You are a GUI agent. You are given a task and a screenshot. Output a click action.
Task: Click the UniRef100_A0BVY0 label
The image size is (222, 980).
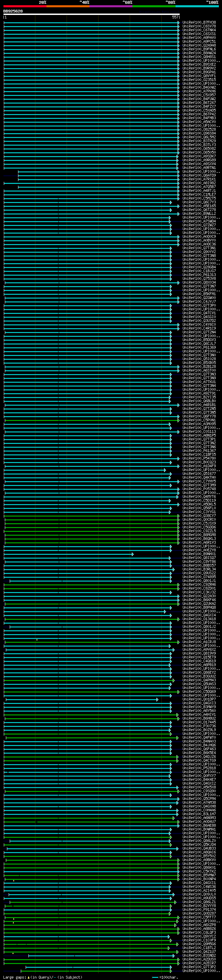coord(199,241)
